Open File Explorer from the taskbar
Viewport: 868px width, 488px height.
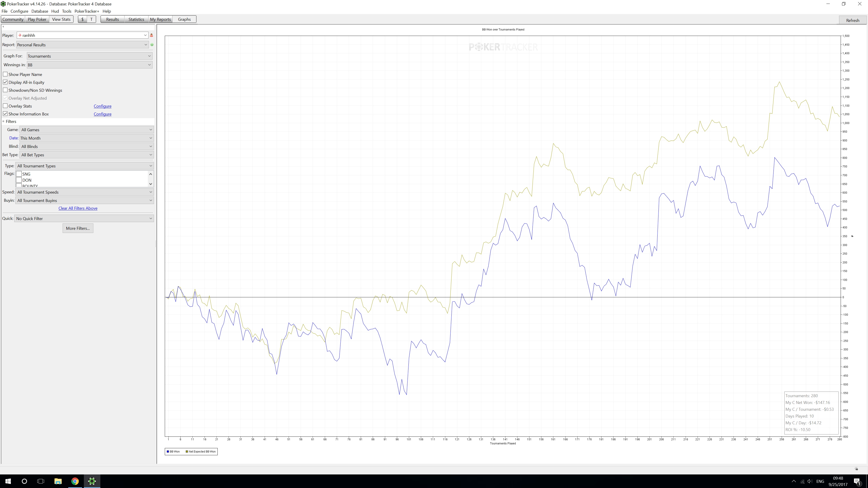pos(58,481)
